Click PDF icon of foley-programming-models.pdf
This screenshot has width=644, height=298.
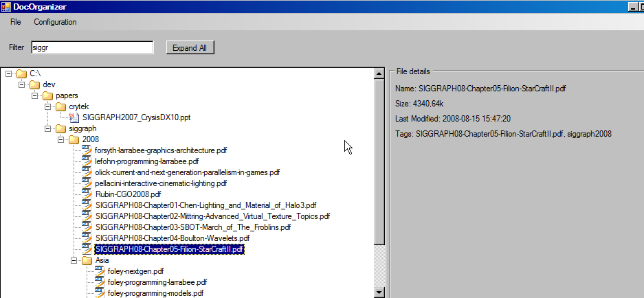click(x=100, y=293)
